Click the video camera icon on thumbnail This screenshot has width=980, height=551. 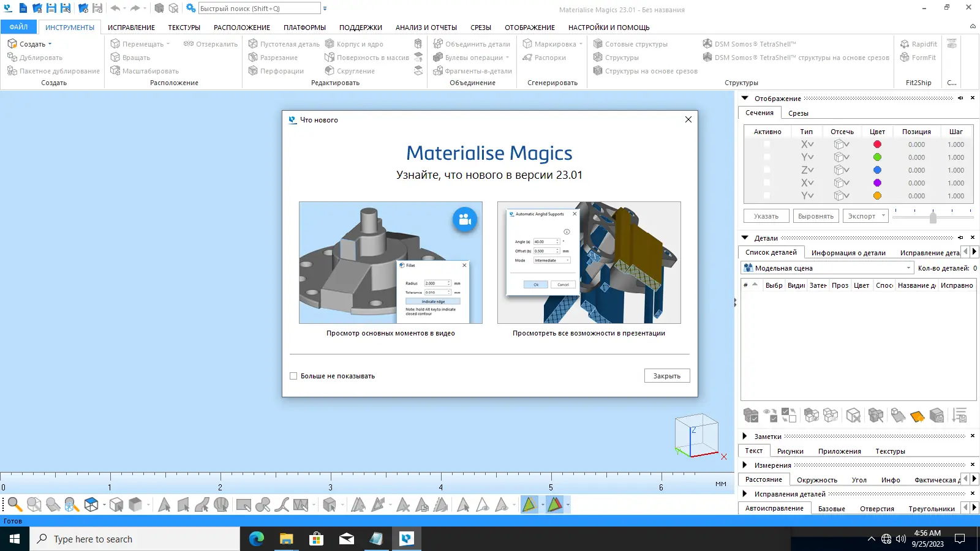464,219
